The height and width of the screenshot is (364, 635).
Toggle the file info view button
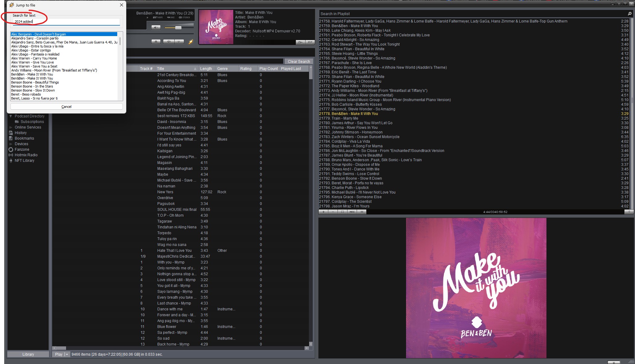click(x=310, y=42)
